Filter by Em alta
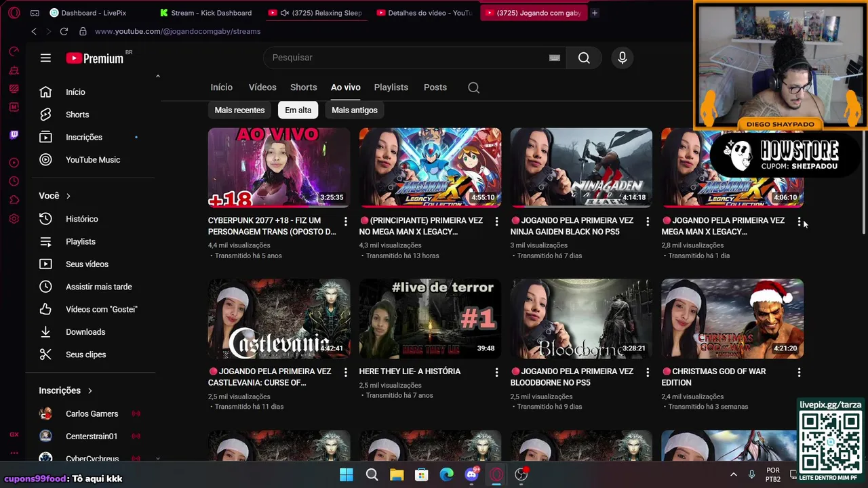This screenshot has height=488, width=868. coord(298,110)
